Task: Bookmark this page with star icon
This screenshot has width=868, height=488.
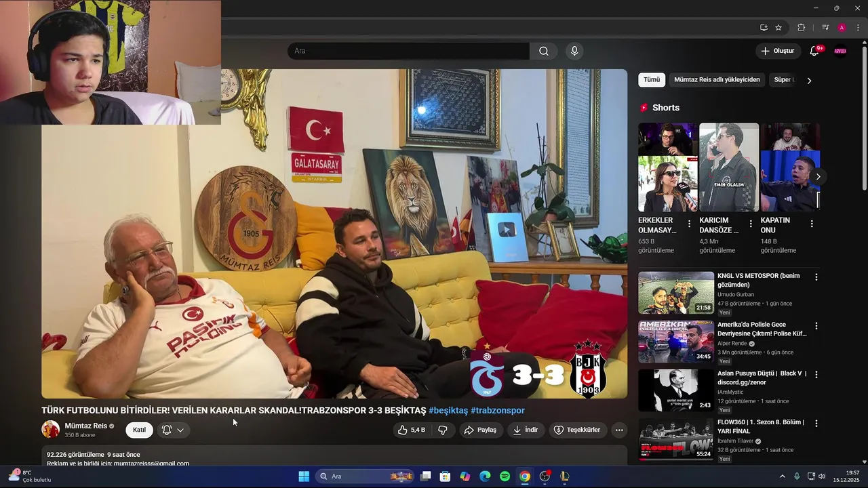Action: [x=778, y=28]
